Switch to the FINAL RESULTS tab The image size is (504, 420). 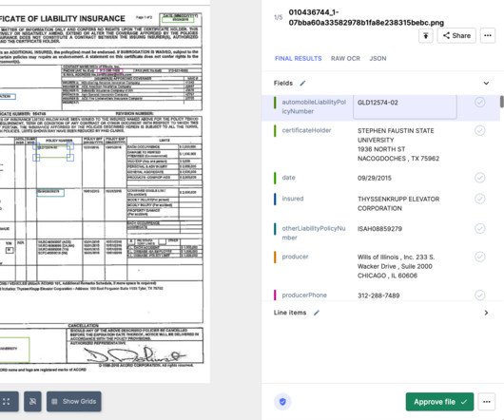298,59
